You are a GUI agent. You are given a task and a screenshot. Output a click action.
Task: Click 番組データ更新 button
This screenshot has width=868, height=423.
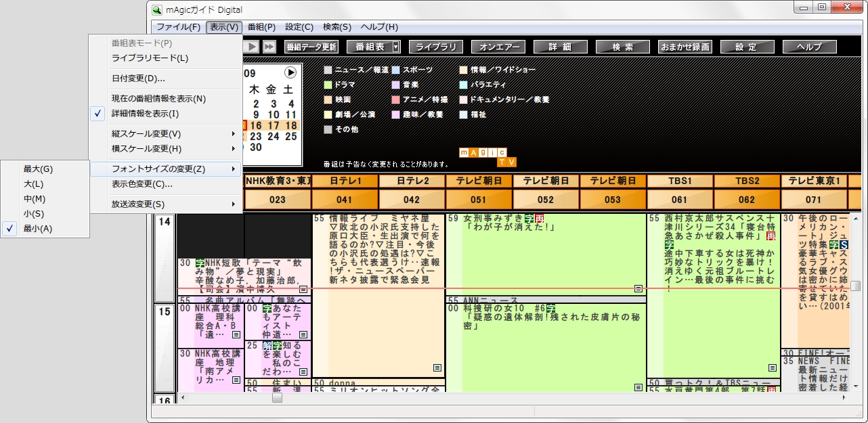point(311,47)
